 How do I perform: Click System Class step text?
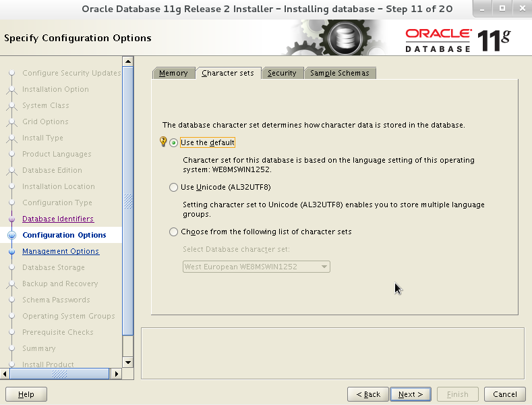click(x=46, y=105)
